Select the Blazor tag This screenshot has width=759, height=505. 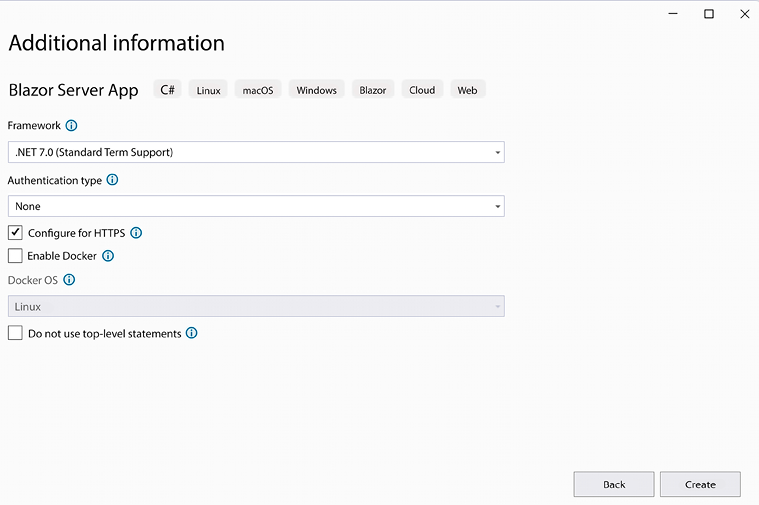tap(373, 90)
